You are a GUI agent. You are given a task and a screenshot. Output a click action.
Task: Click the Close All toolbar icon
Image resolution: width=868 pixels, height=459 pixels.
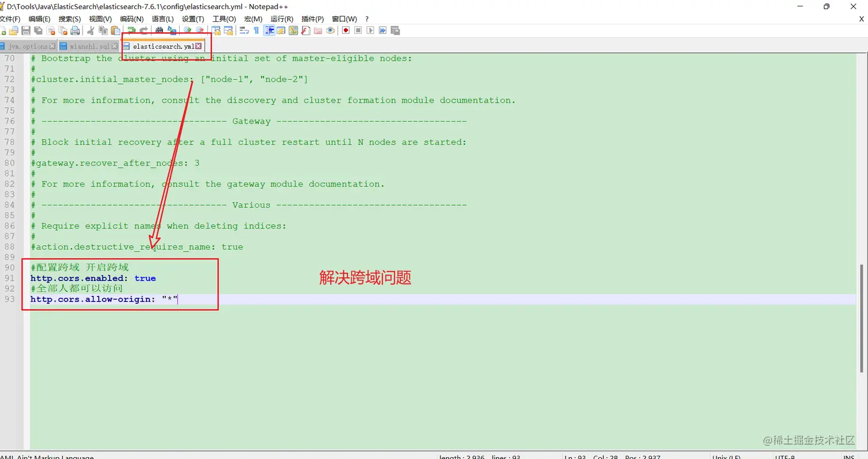63,30
